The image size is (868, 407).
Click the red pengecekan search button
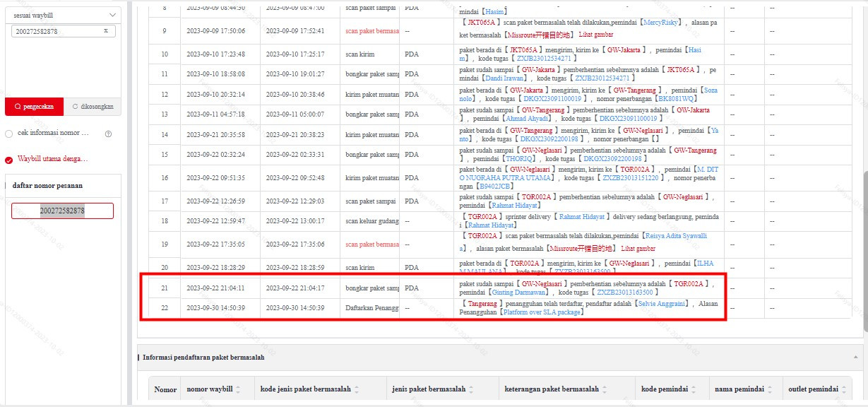coord(33,107)
